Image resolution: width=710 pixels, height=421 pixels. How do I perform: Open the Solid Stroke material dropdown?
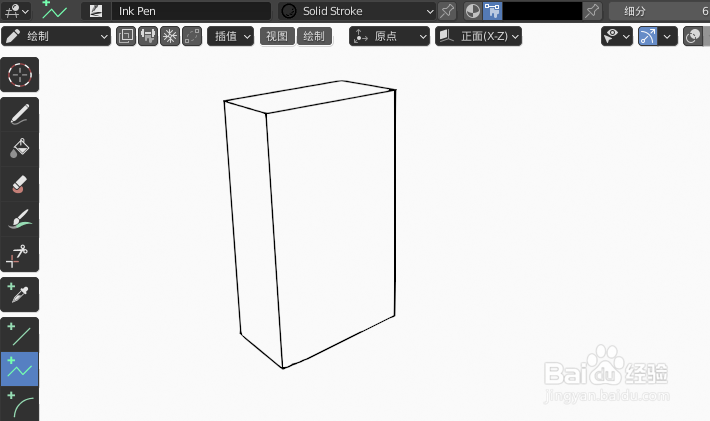pyautogui.click(x=357, y=11)
